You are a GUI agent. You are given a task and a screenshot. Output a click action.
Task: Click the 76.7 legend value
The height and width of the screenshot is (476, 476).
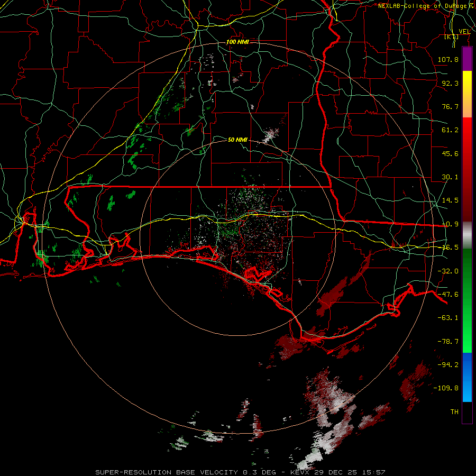450,106
